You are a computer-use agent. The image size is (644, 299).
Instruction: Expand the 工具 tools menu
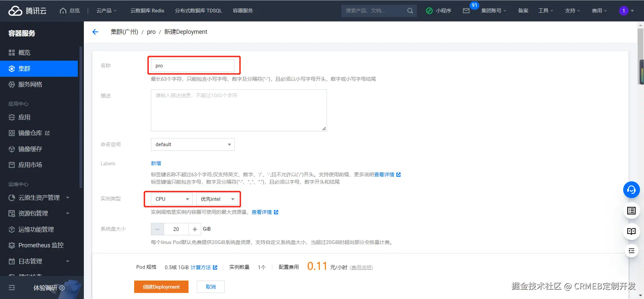pos(546,11)
